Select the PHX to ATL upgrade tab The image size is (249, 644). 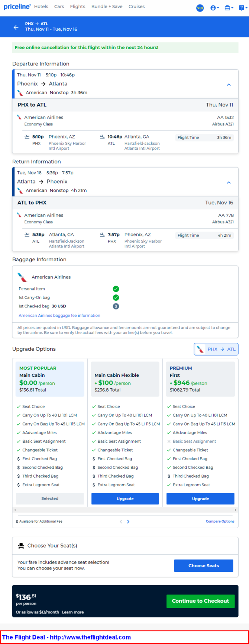point(216,349)
